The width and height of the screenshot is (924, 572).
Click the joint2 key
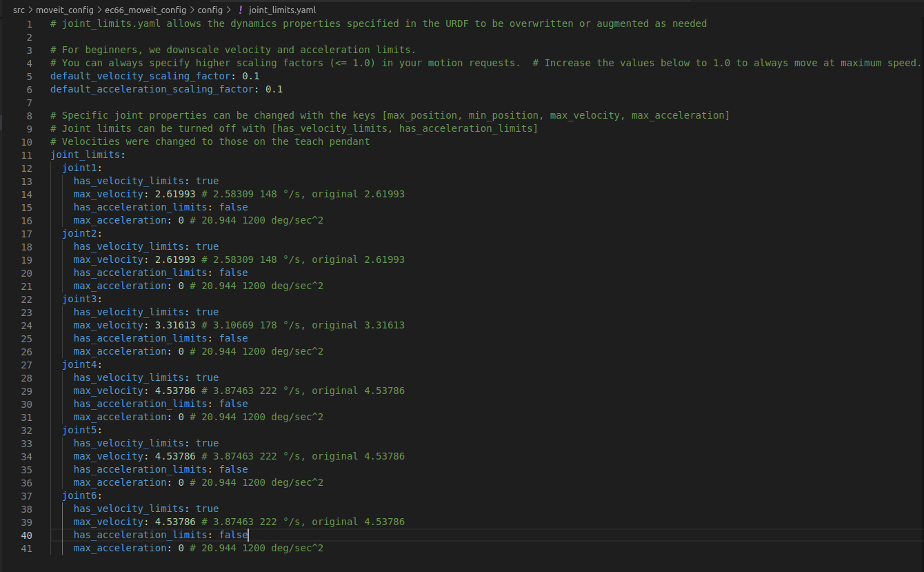[79, 234]
